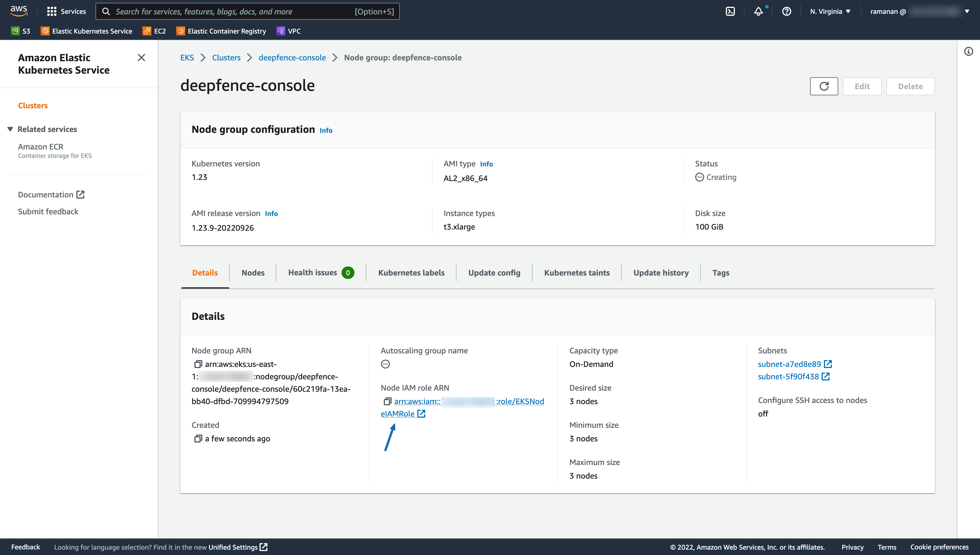This screenshot has height=555, width=980.
Task: Copy the Node group ARN
Action: click(x=198, y=364)
